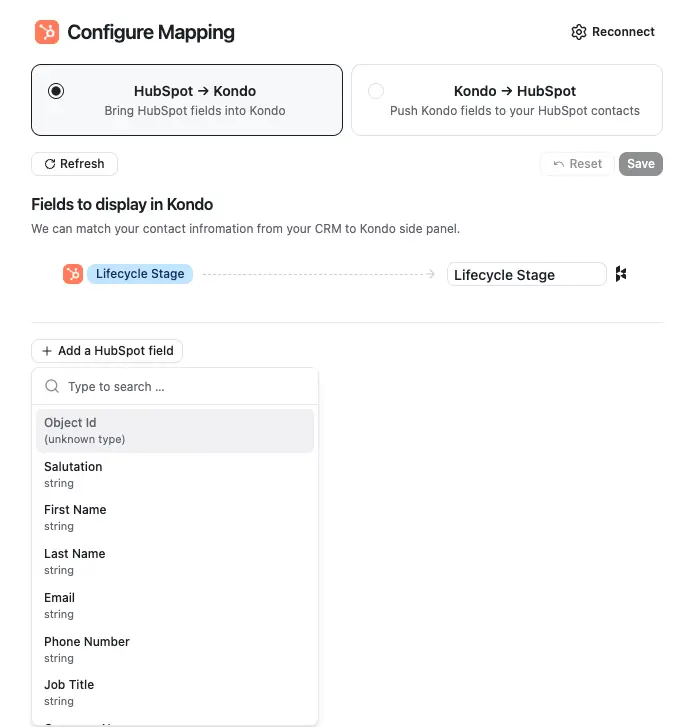Click text 'Push Kondo fields to your HubSpot contacts'
The width and height of the screenshot is (693, 727).
tap(515, 111)
